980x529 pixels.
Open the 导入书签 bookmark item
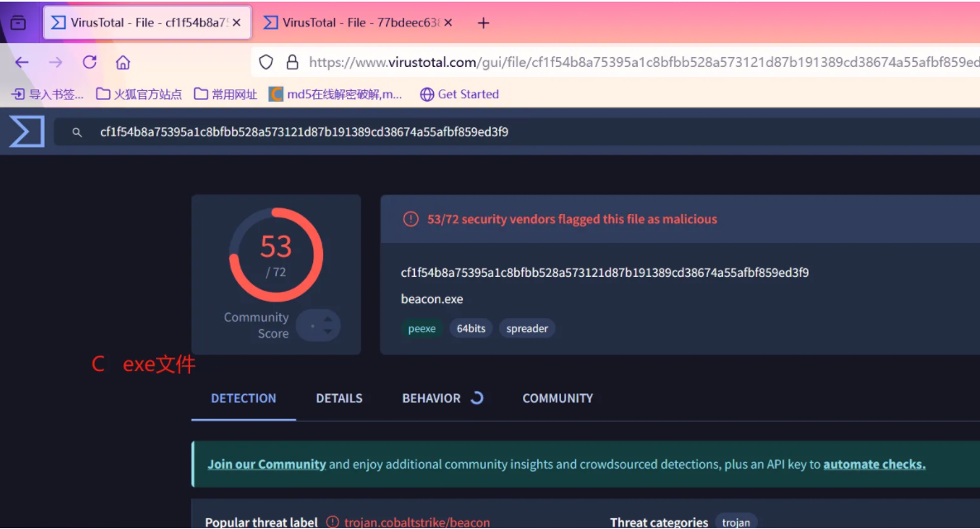pyautogui.click(x=47, y=94)
